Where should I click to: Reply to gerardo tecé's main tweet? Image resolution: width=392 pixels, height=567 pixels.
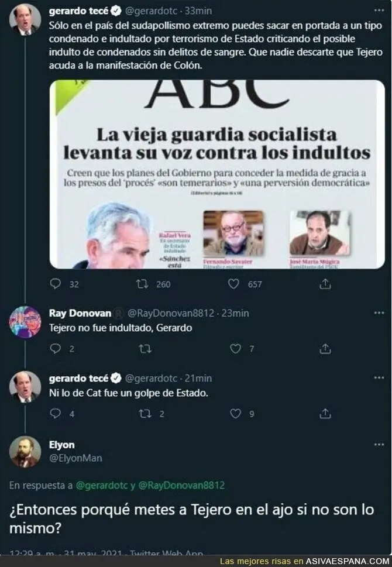pos(56,284)
